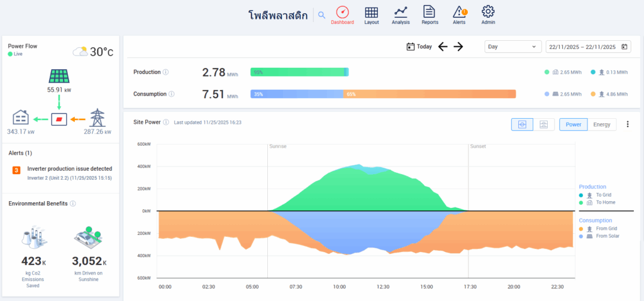Select the second chart view toggle
Screen dimensions: 644x301
click(543, 124)
